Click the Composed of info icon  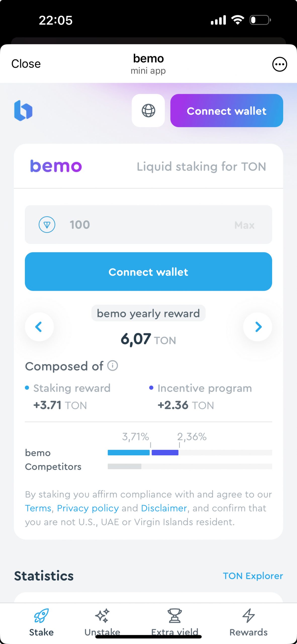(112, 366)
